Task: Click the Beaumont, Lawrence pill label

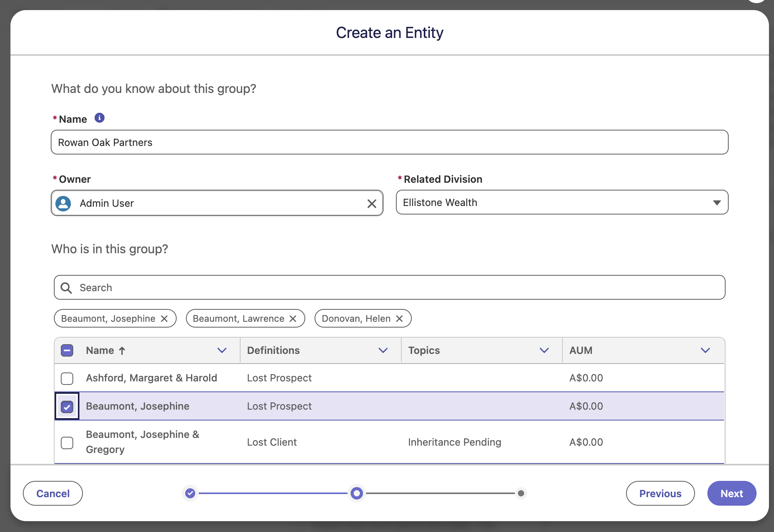Action: click(x=239, y=318)
